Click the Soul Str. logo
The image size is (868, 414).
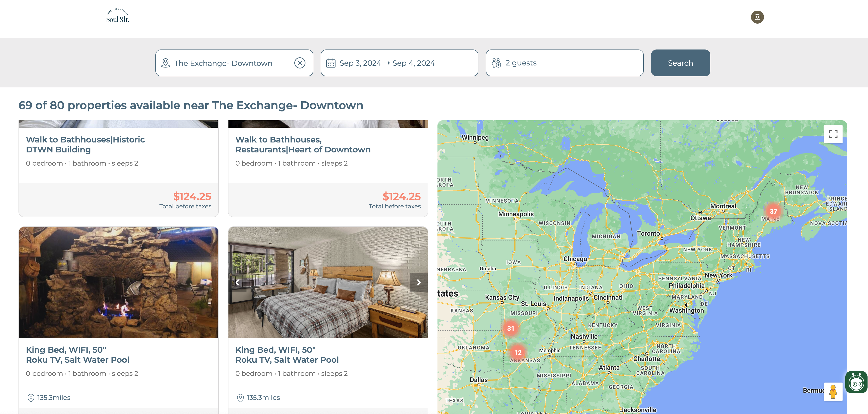click(x=117, y=16)
